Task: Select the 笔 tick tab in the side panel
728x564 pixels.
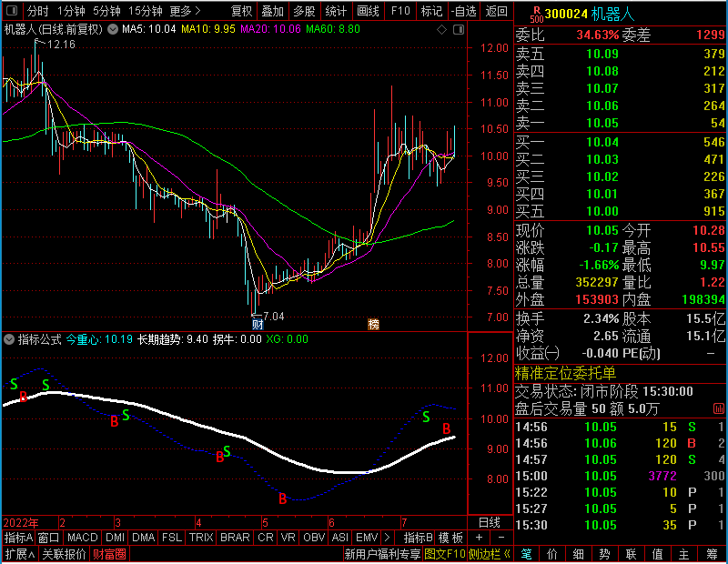Action: 526,554
